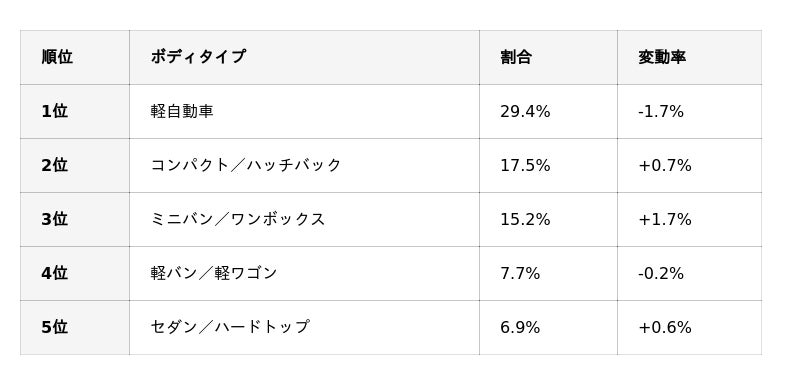Viewport: 800px width, 385px height.
Task: Click the 29.4% share value
Action: coord(525,111)
